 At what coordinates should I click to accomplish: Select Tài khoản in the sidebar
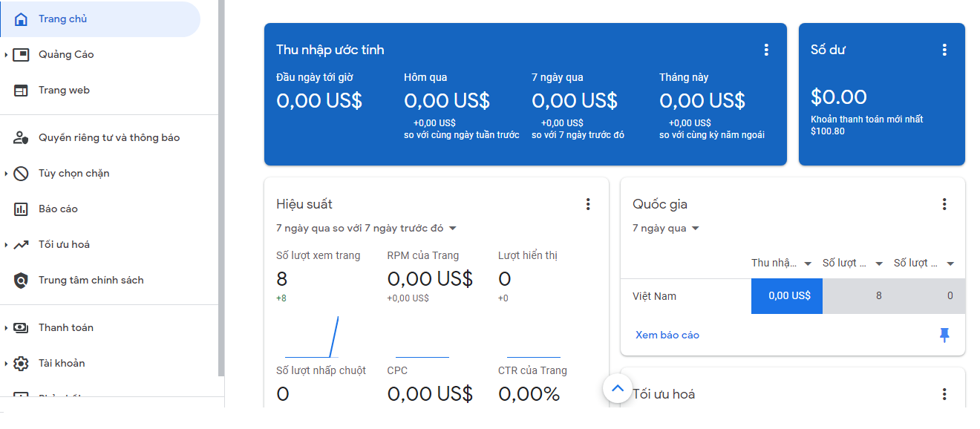(62, 364)
